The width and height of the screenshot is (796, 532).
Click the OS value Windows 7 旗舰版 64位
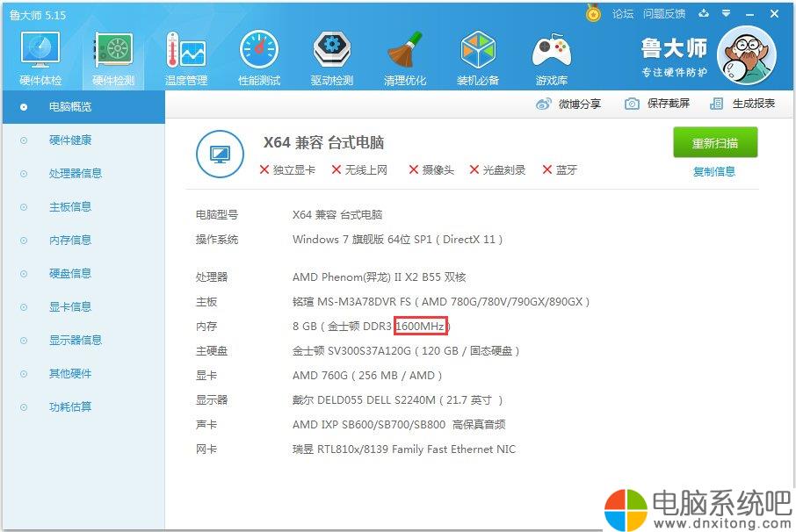pos(397,240)
